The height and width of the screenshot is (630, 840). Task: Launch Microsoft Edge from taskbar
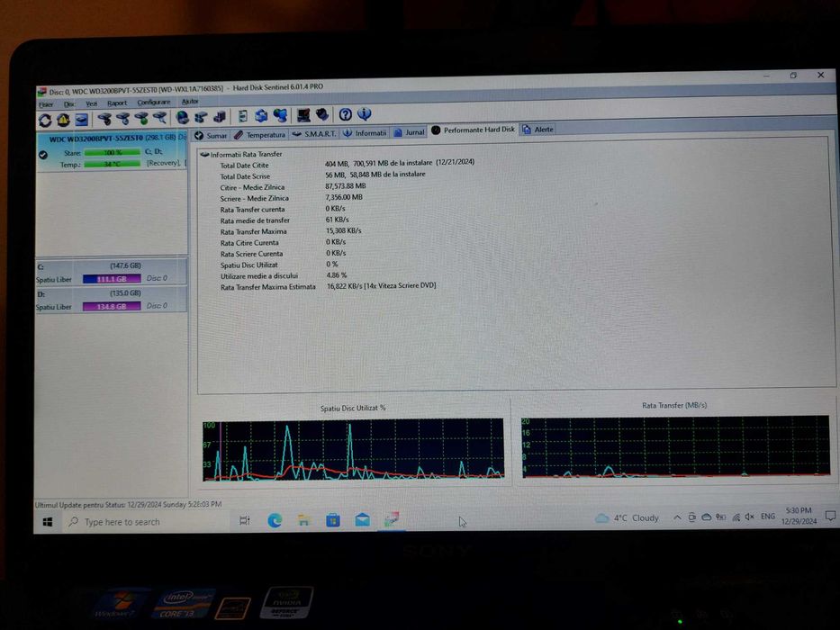(275, 520)
